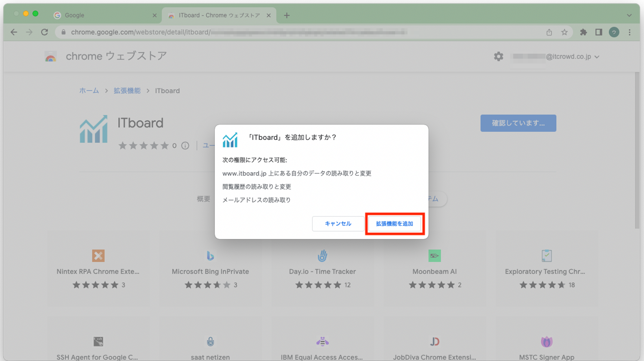The image size is (644, 361).
Task: Open Web Store settings gear icon
Action: tap(498, 57)
